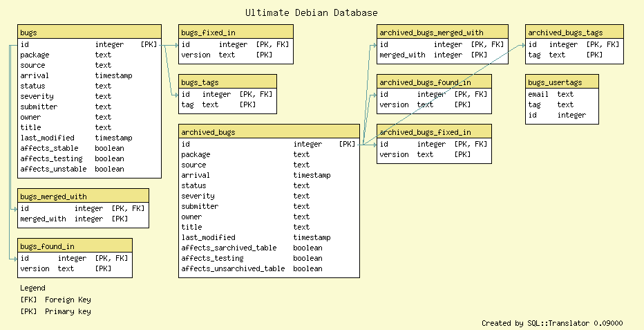Select 'package' field in archived_bugs
Screen dimensions: 644x330
click(x=196, y=154)
